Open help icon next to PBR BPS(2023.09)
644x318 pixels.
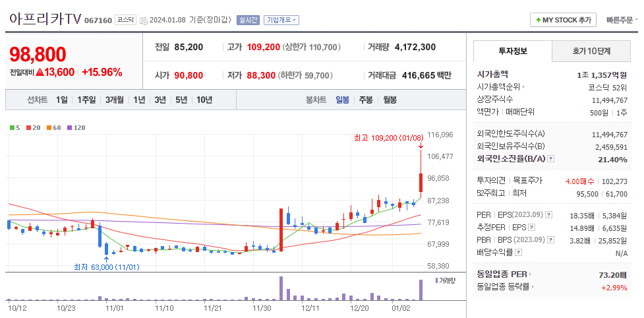coord(551,239)
